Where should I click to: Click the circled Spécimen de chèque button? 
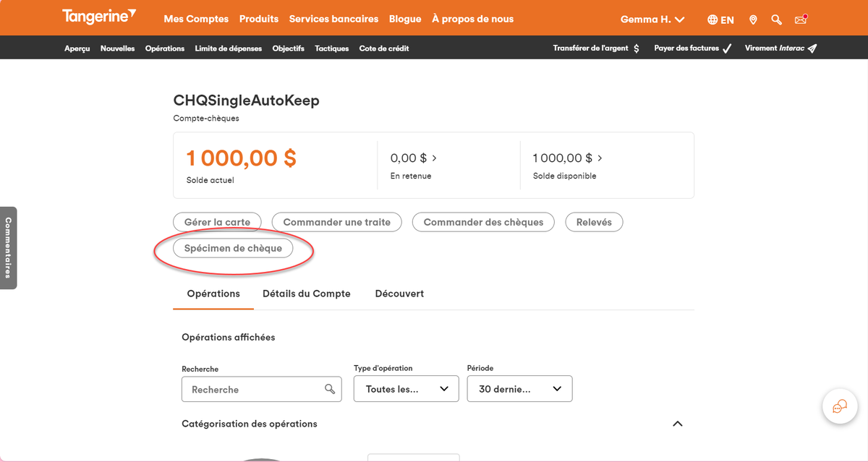(x=233, y=247)
